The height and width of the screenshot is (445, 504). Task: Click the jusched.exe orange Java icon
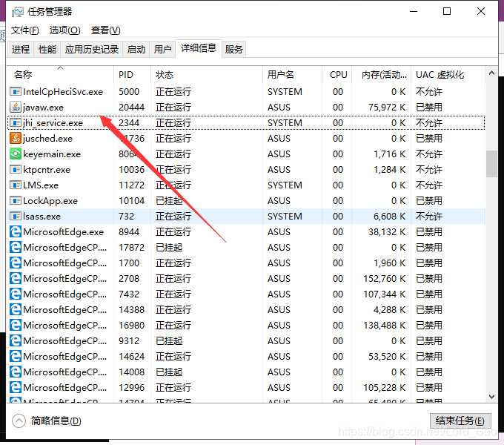(15, 138)
